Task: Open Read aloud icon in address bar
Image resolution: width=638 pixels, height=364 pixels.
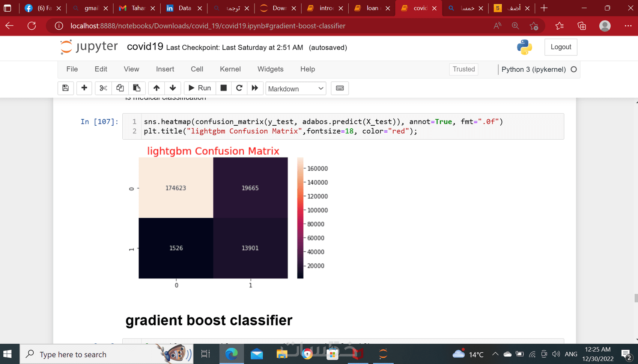Action: coord(497,26)
